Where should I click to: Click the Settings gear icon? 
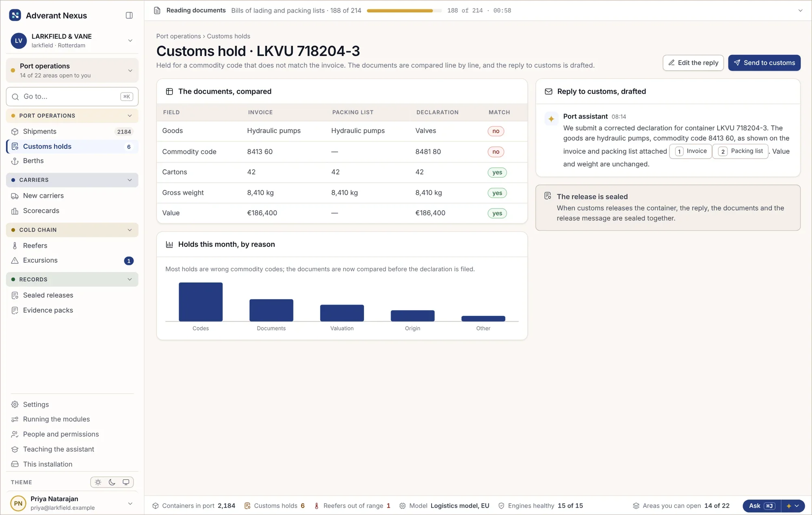click(15, 405)
